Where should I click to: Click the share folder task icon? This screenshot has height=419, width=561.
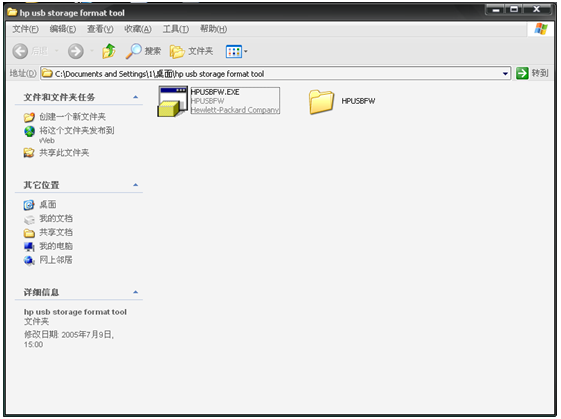pyautogui.click(x=29, y=153)
